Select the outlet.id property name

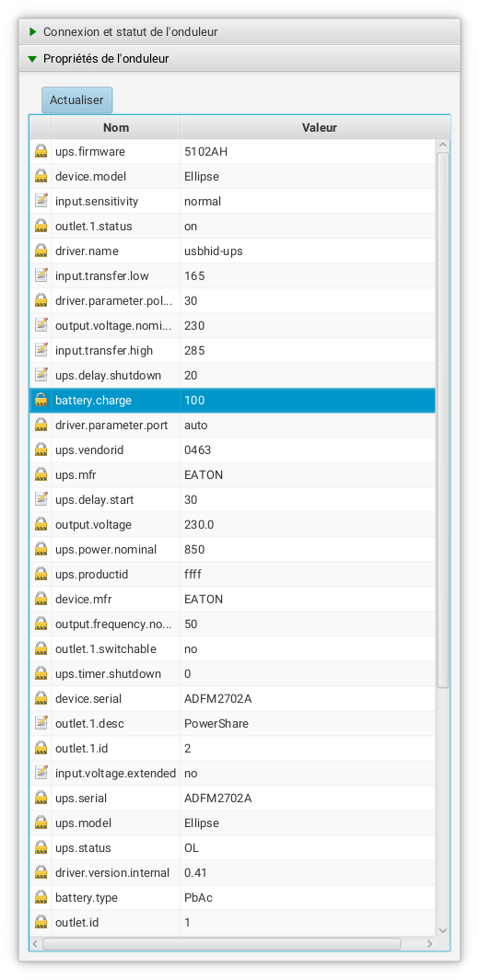[x=76, y=923]
